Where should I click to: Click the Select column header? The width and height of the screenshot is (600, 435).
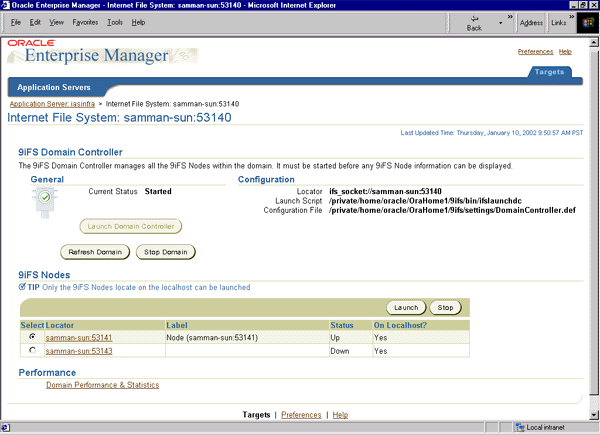point(32,325)
